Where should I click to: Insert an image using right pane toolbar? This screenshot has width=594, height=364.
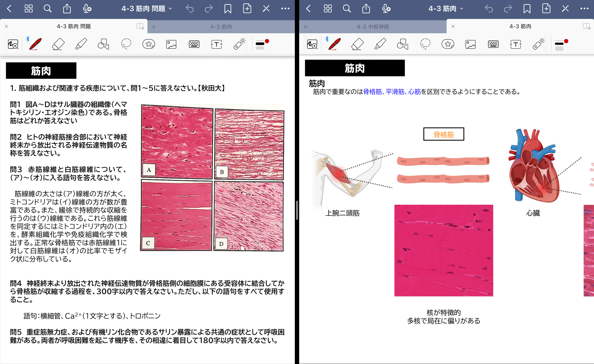coord(470,44)
